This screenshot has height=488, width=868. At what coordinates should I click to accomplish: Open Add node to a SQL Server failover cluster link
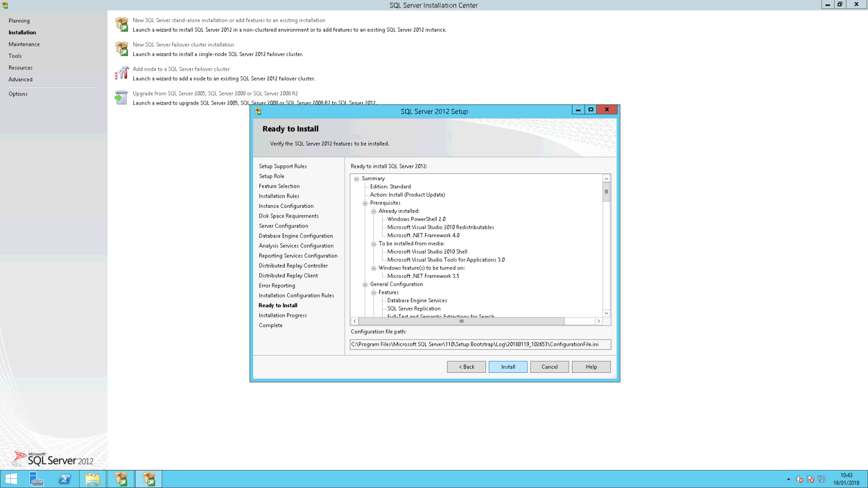click(x=181, y=69)
